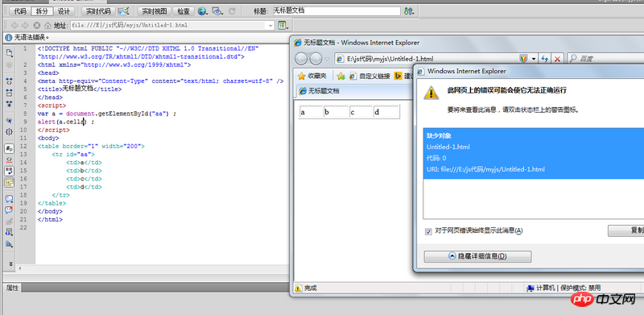Open preview in browser globe menu
The height and width of the screenshot is (315, 644).
(203, 11)
